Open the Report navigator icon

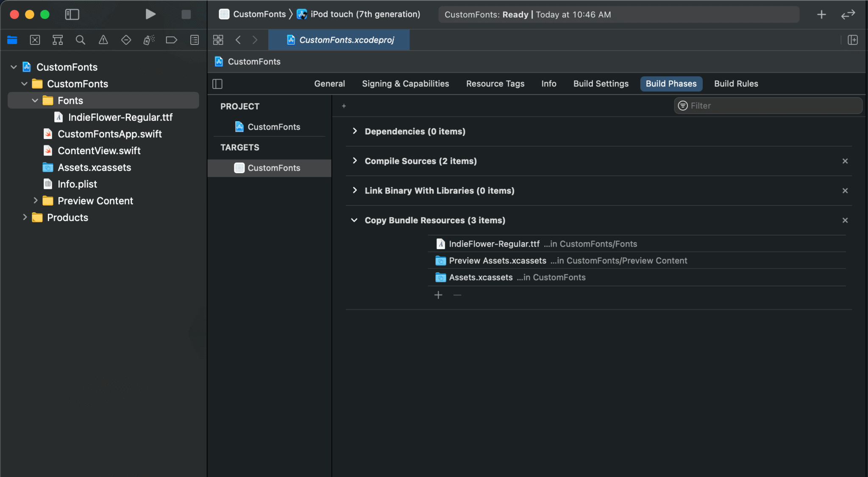pyautogui.click(x=194, y=40)
